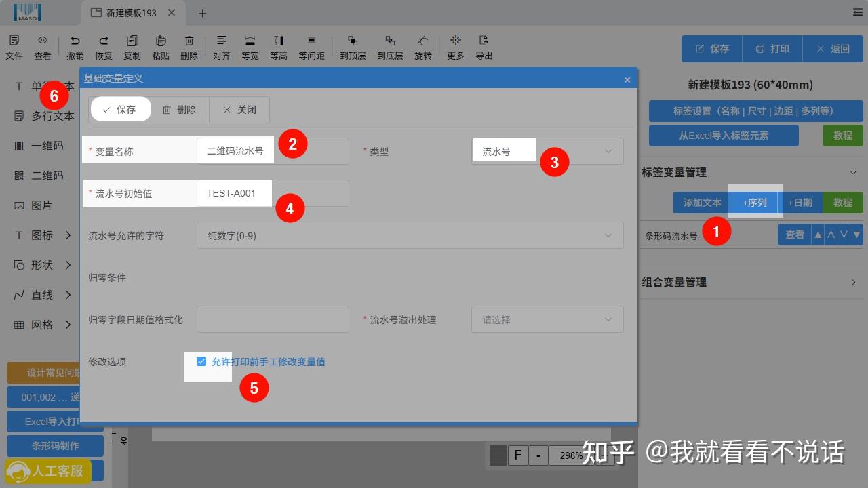The width and height of the screenshot is (868, 488).
Task: Move 条形码流水号 variable down one
Action: point(844,235)
